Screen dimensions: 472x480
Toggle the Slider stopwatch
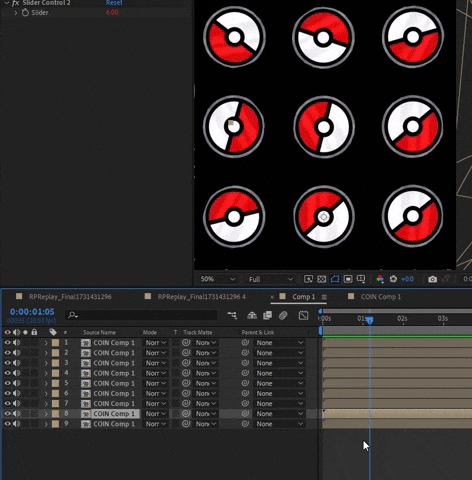tap(25, 13)
